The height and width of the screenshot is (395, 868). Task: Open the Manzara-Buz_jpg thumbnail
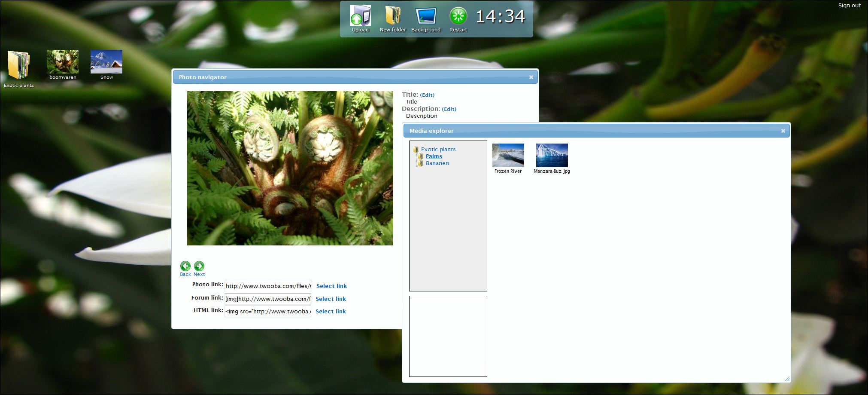pos(552,156)
